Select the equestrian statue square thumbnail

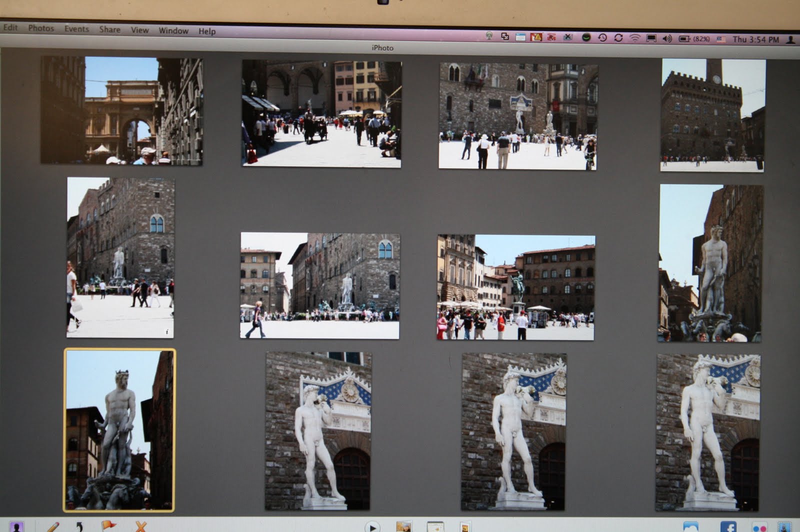coord(516,287)
